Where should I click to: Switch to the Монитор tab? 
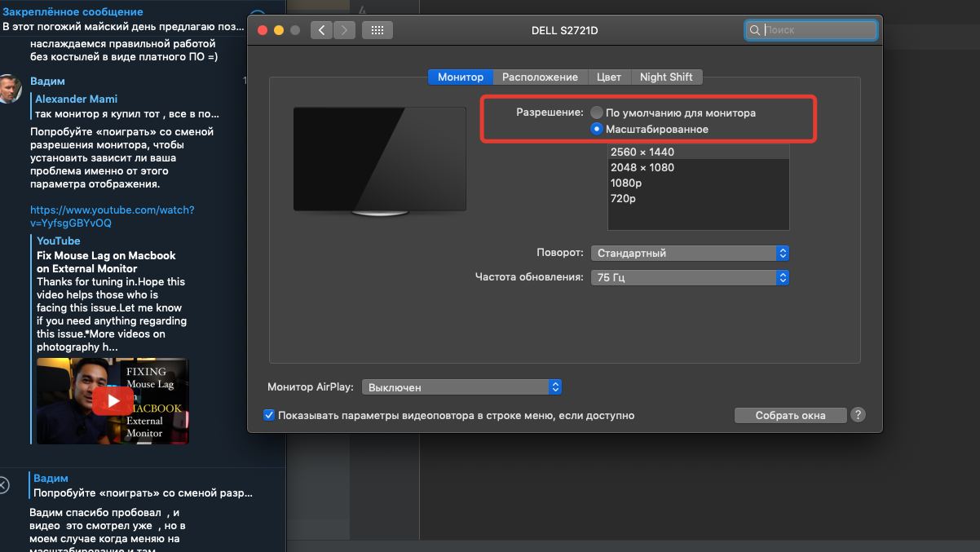pyautogui.click(x=461, y=77)
